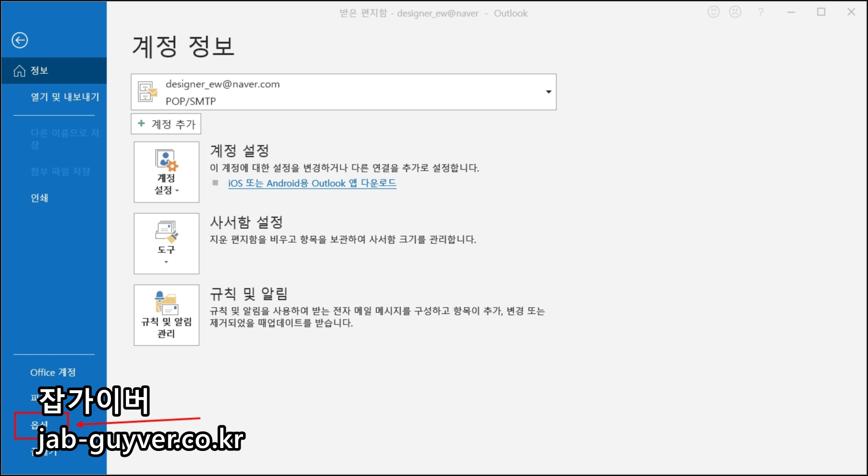Image resolution: width=868 pixels, height=476 pixels.
Task: Click the frowning face feedback icon
Action: click(735, 12)
